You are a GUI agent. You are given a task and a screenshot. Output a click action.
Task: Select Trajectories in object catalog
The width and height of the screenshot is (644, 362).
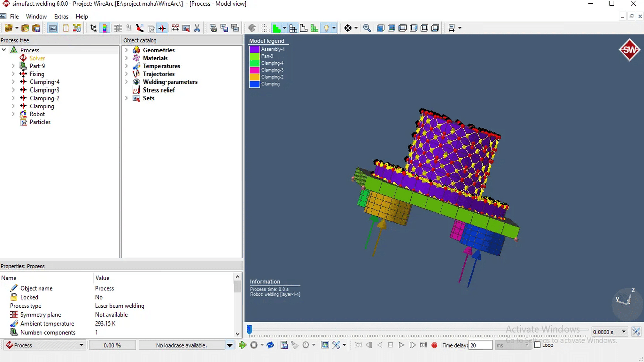click(159, 74)
